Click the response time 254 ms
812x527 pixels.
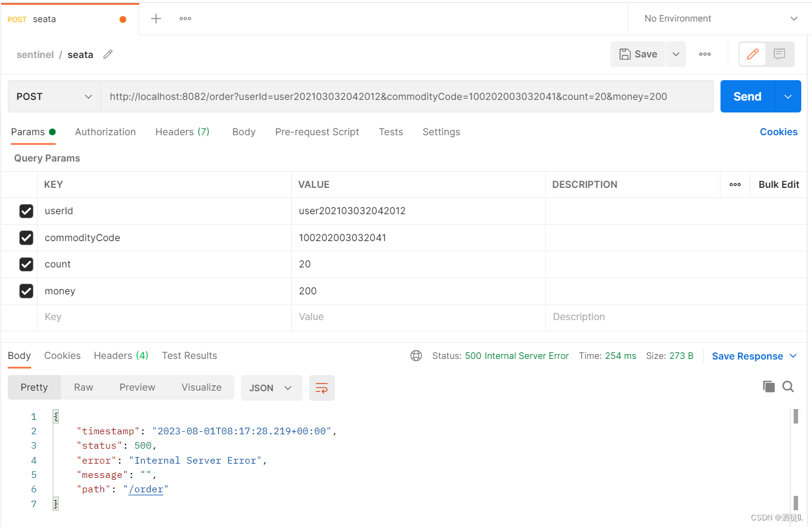[620, 356]
